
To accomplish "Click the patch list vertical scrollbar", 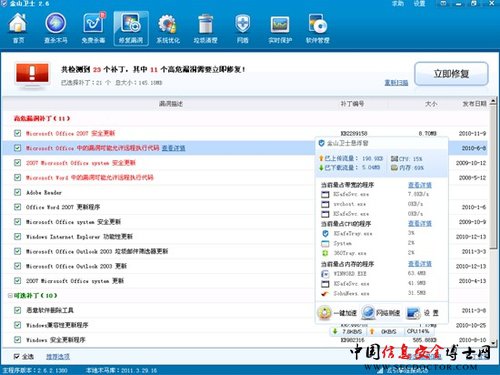I will (x=493, y=177).
